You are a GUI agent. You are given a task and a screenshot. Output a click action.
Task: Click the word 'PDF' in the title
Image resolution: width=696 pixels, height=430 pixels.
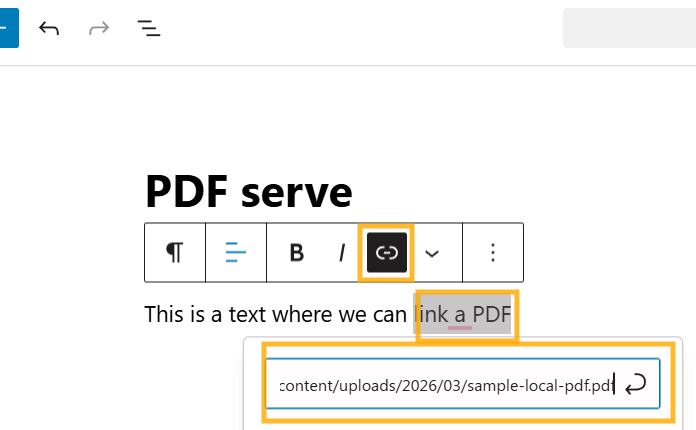(185, 190)
